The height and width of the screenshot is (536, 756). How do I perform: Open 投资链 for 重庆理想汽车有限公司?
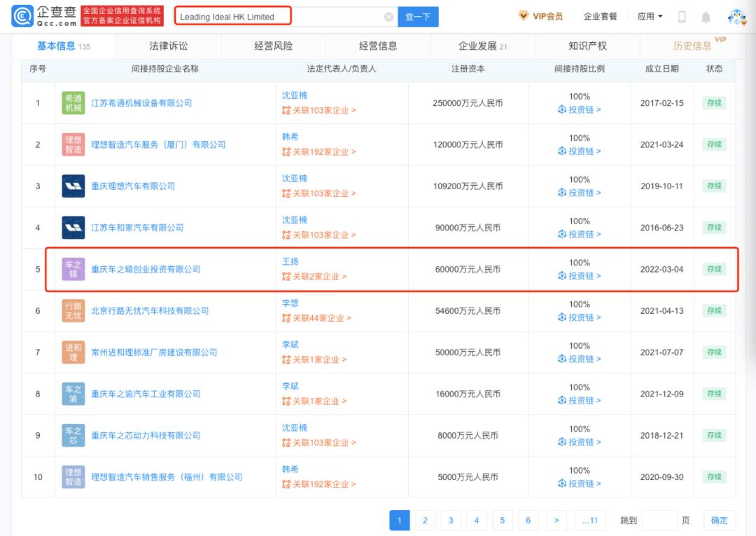pos(579,193)
